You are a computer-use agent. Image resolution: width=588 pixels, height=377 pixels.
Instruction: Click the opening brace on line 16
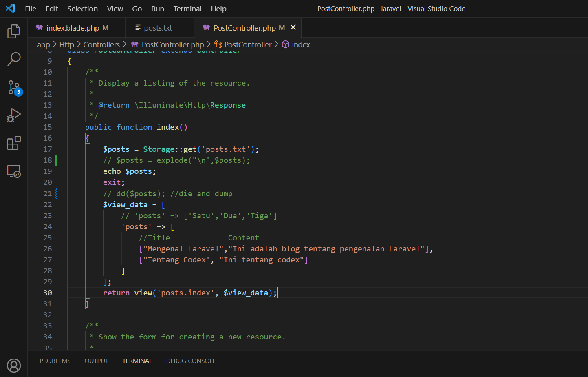tap(87, 138)
